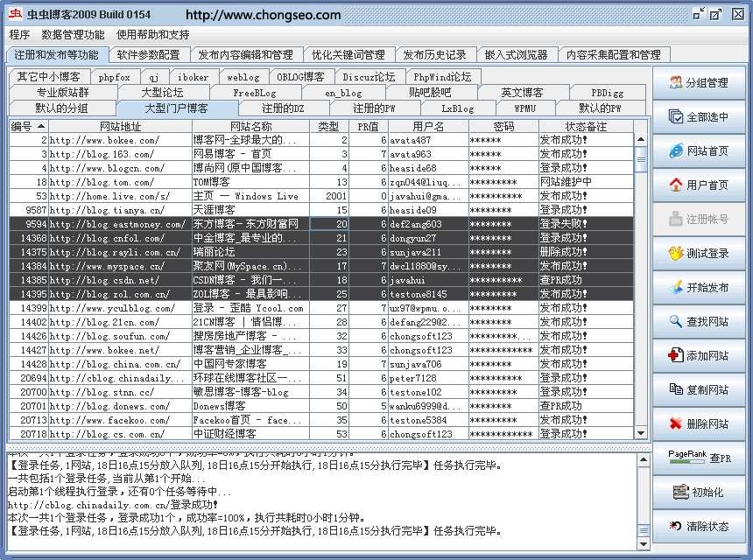Click the table scrollbar up arrow
This screenshot has height=560, width=753.
coord(641,139)
